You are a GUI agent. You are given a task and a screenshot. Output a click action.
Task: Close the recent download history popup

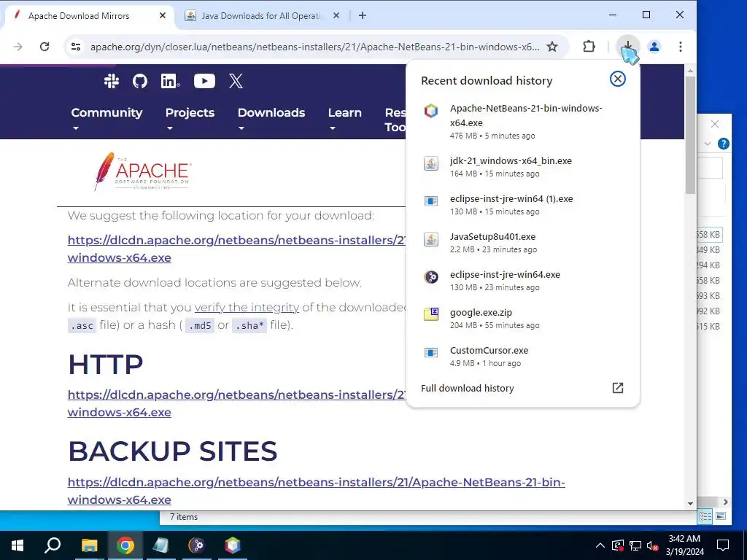coord(618,79)
